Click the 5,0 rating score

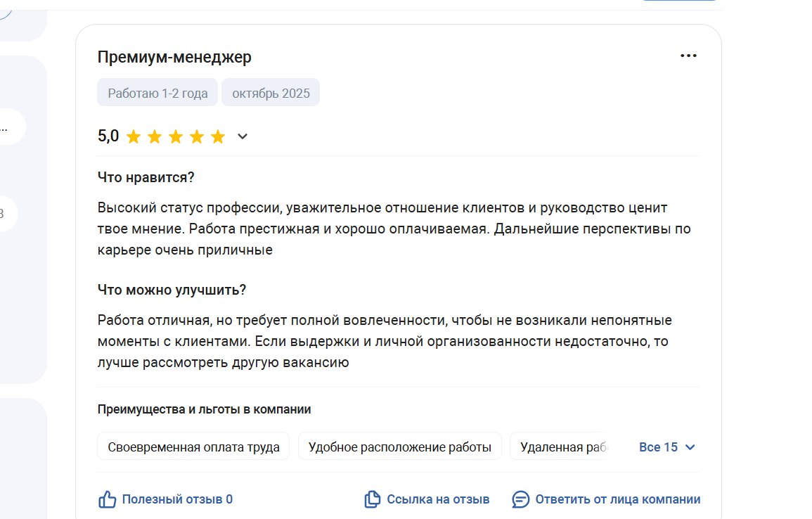click(x=108, y=136)
